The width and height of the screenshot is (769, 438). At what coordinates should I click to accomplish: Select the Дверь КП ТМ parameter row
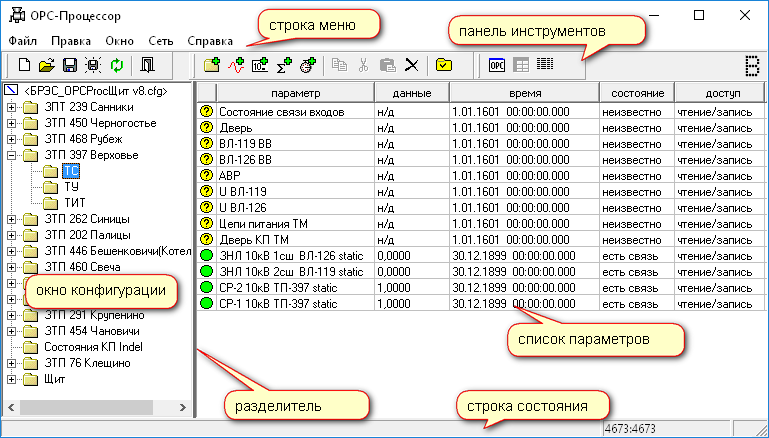click(253, 238)
